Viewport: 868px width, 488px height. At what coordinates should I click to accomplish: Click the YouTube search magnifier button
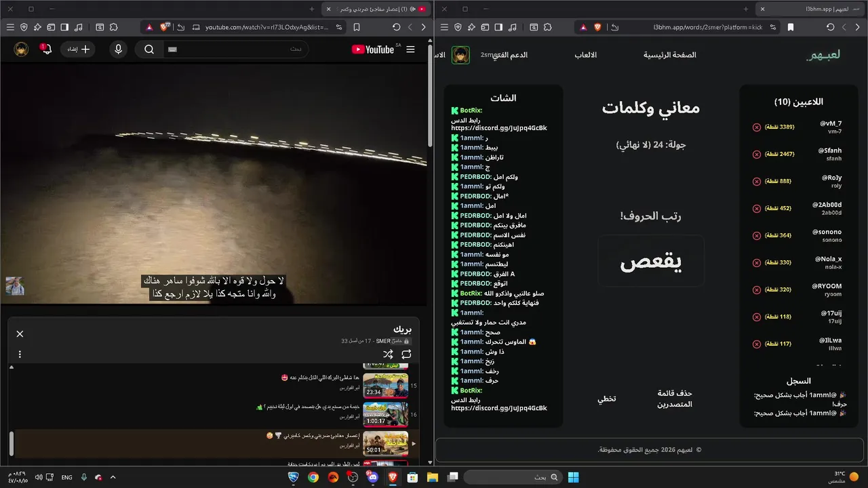[x=149, y=49]
